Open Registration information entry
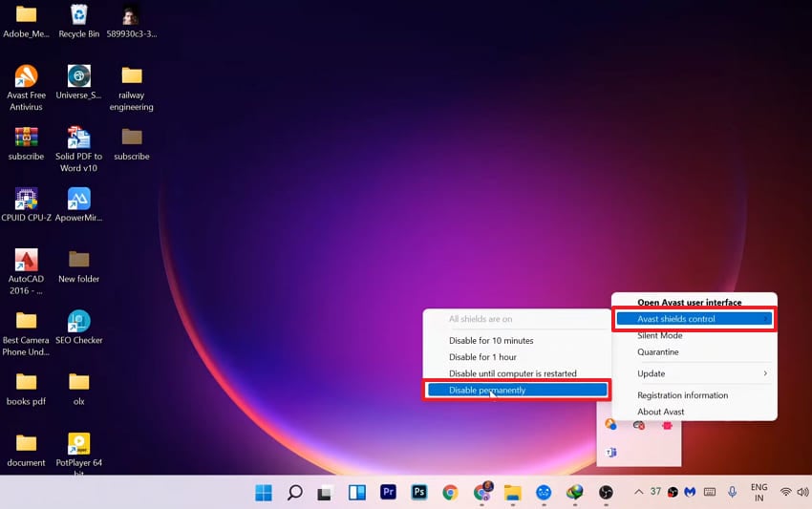The width and height of the screenshot is (812, 509). pyautogui.click(x=682, y=395)
